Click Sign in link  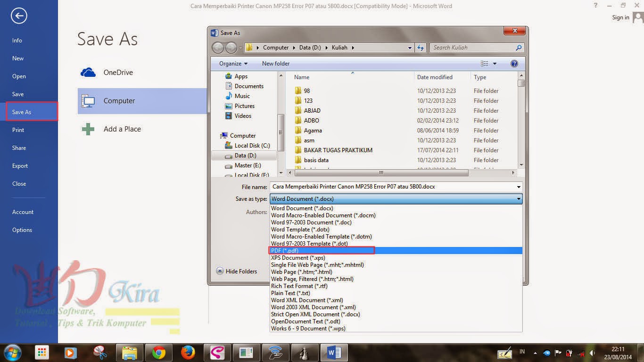point(620,17)
